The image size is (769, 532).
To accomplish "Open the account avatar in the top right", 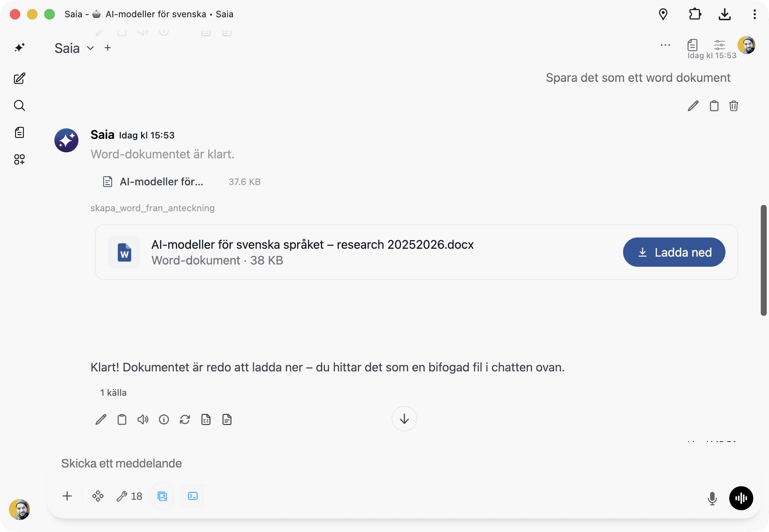I will 746,45.
